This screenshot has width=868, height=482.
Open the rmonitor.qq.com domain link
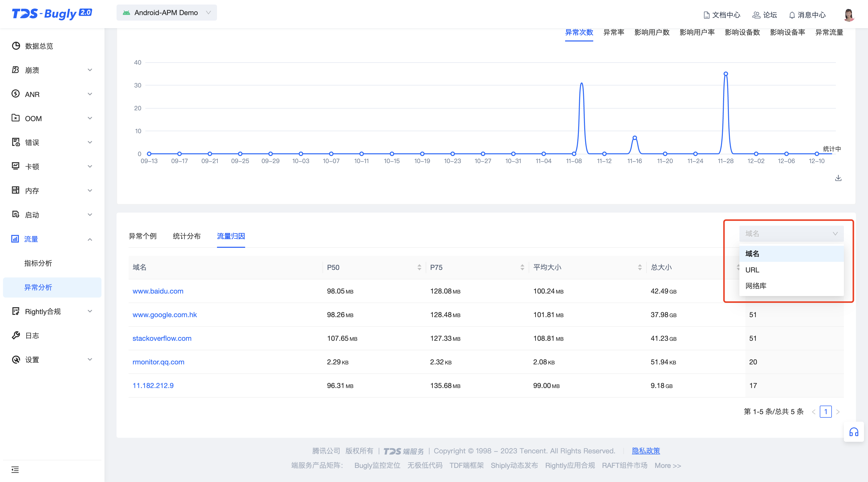pyautogui.click(x=158, y=362)
